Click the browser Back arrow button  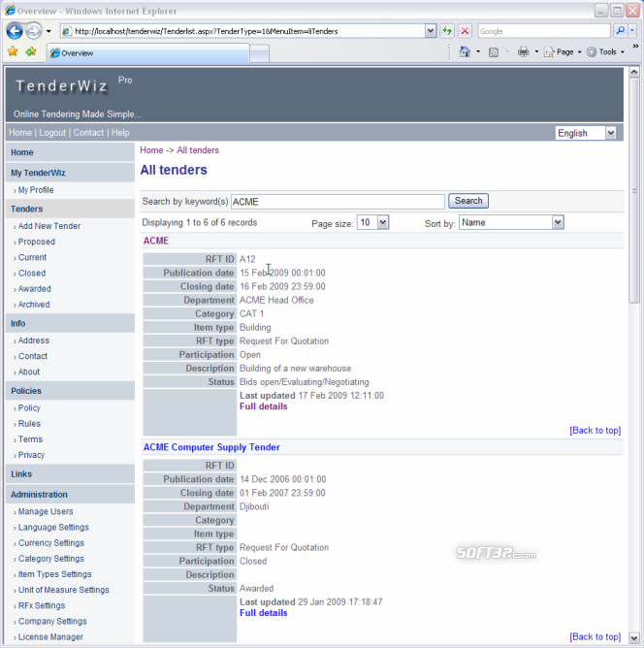15,31
